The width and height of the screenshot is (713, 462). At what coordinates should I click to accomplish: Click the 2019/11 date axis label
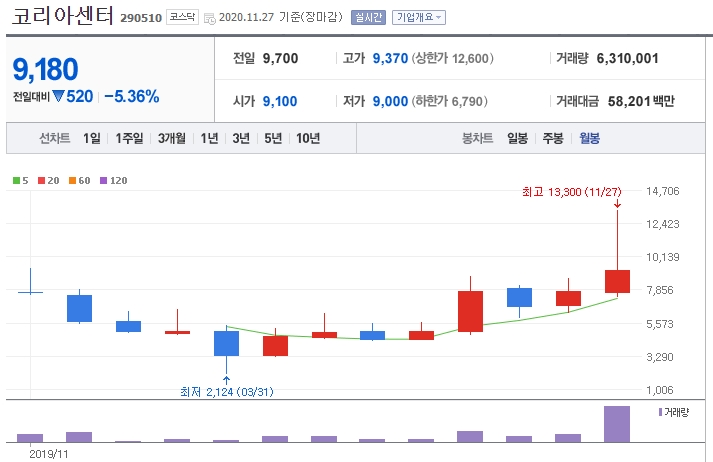49,454
